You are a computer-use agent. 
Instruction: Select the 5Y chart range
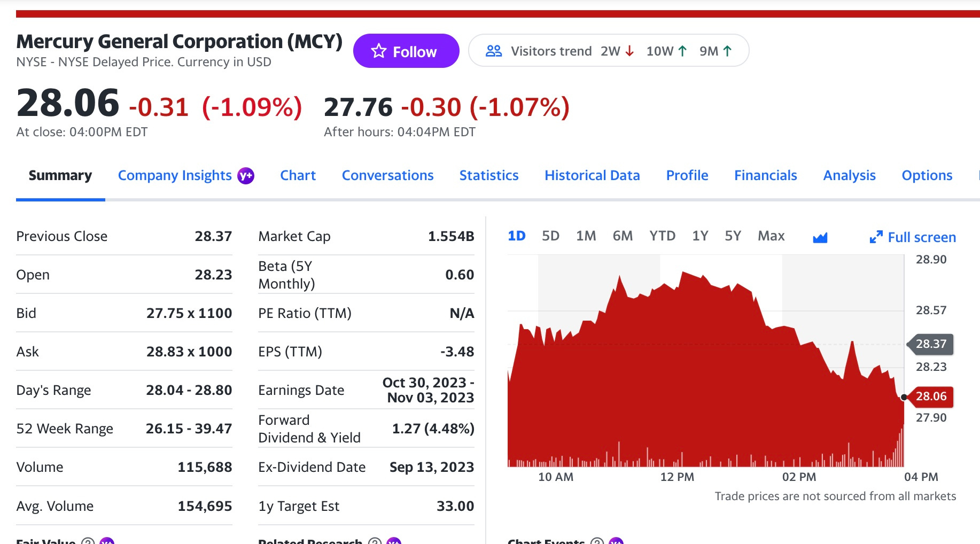pyautogui.click(x=733, y=236)
